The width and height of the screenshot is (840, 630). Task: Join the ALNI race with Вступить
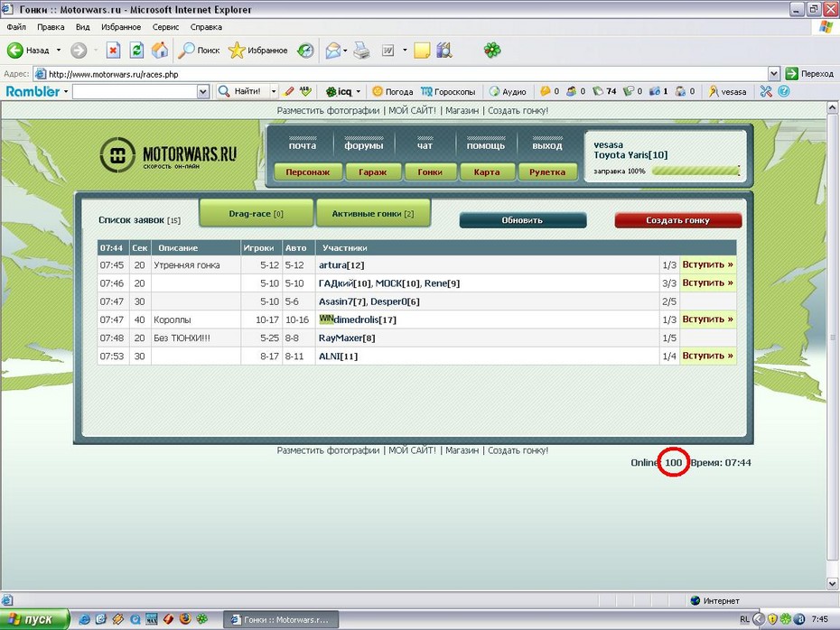[x=708, y=356]
